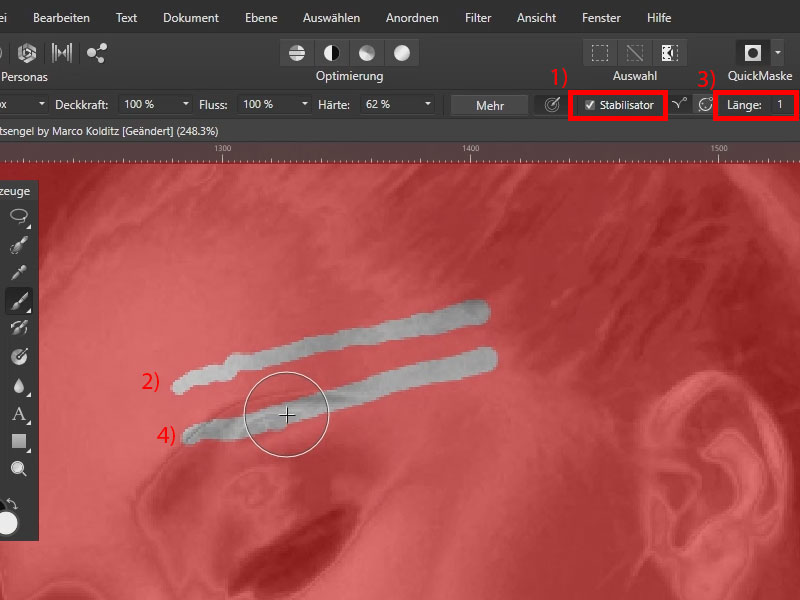Uncheck the Stabilisator checkbox
Image resolution: width=800 pixels, height=600 pixels.
click(590, 105)
